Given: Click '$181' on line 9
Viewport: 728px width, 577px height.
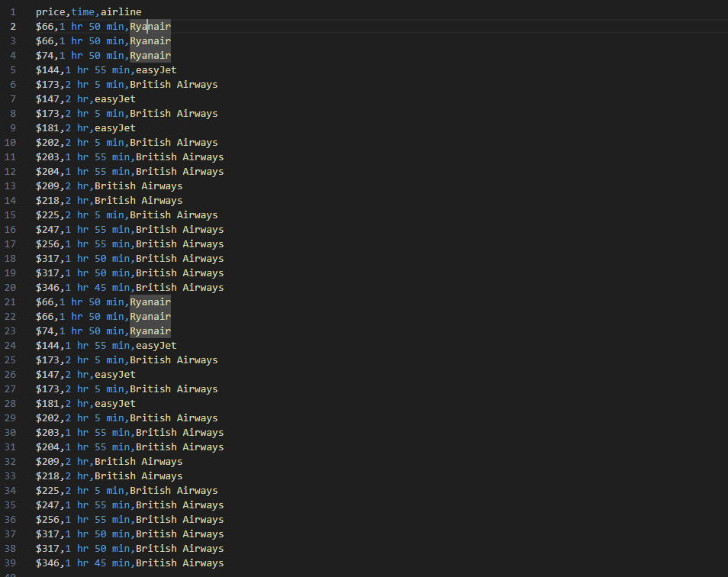Looking at the screenshot, I should 47,128.
